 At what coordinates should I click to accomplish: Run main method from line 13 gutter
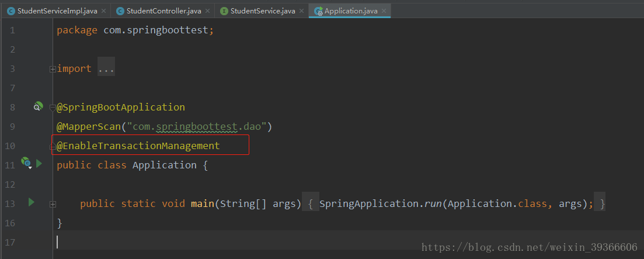tap(31, 202)
